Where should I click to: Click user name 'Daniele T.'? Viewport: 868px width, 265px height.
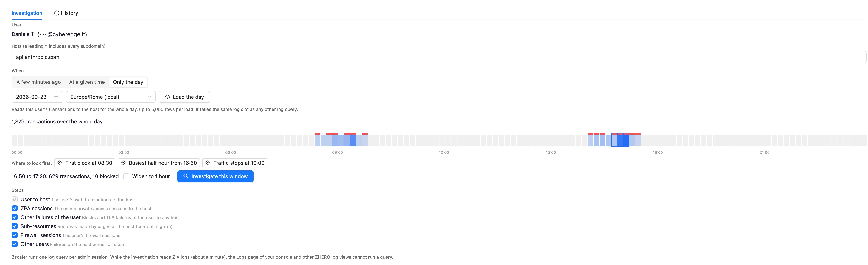(x=24, y=34)
